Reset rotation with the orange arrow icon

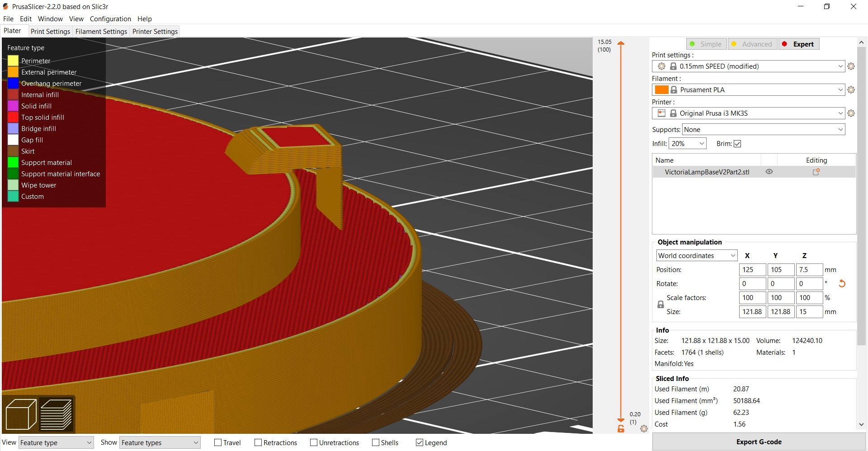coord(842,284)
